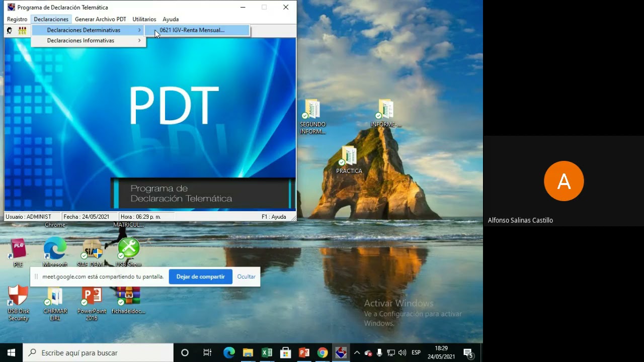Screen dimensions: 644x362
Task: Open the notification center icon
Action: tap(468, 353)
